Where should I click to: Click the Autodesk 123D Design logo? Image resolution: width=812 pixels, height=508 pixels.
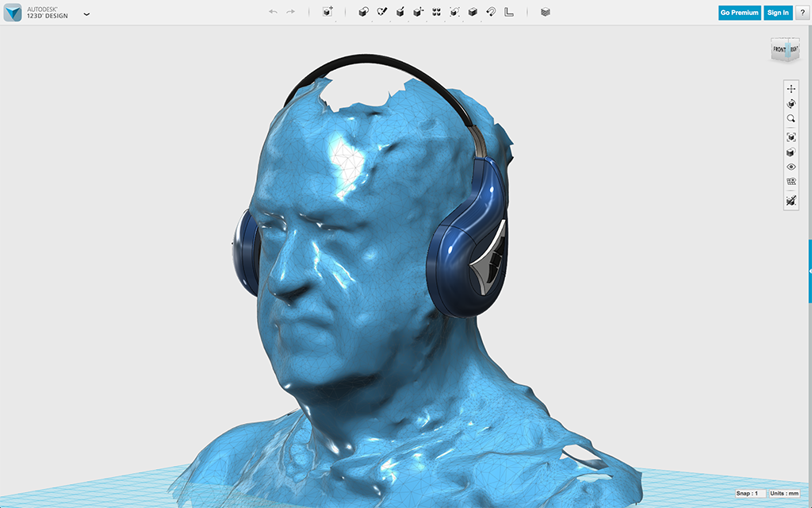13,13
